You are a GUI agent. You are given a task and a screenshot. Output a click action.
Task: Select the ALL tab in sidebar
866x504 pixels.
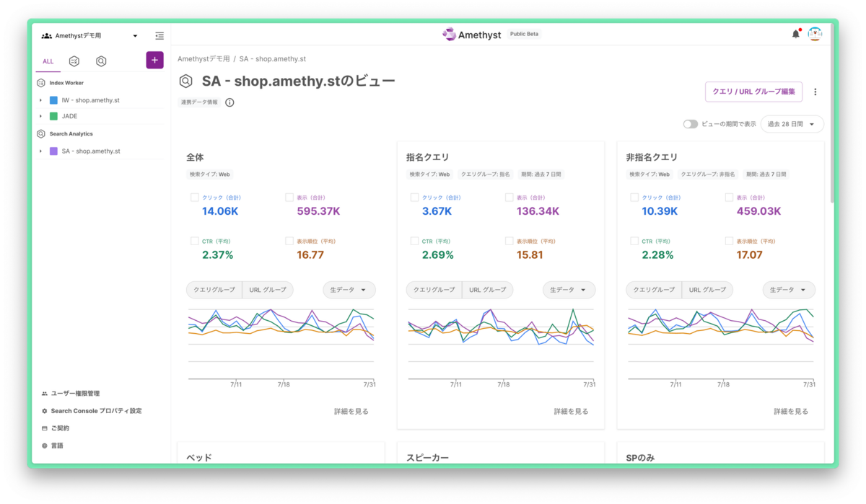coord(48,61)
